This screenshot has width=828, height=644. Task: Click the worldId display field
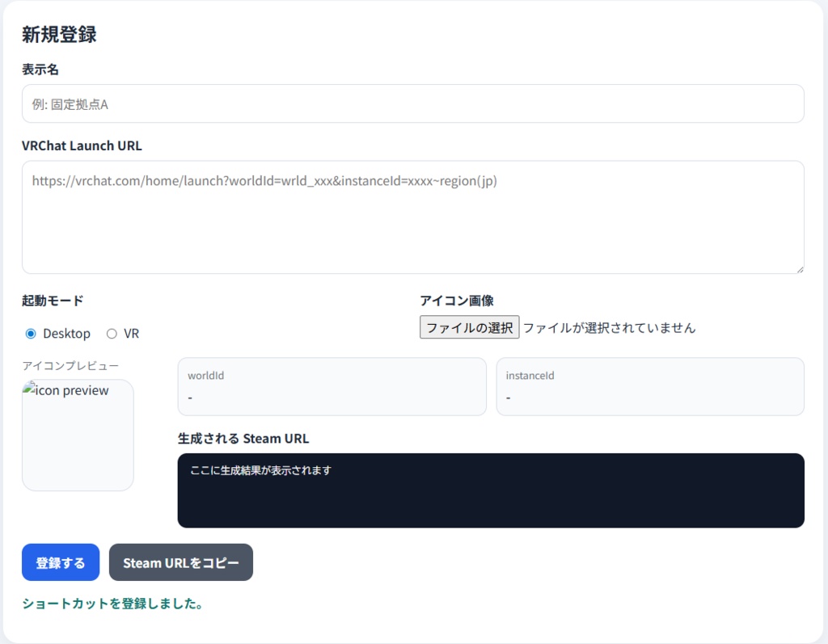pyautogui.click(x=332, y=386)
